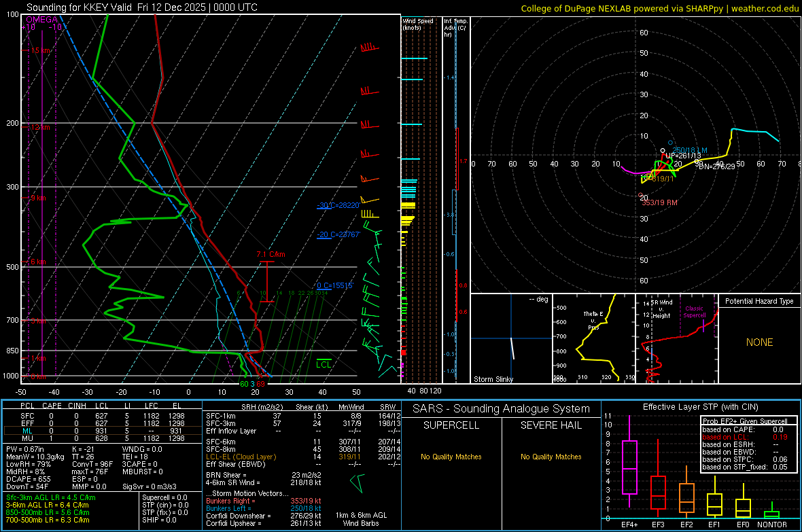Click the red 'Bunkers Right' storm motion

[x=264, y=501]
